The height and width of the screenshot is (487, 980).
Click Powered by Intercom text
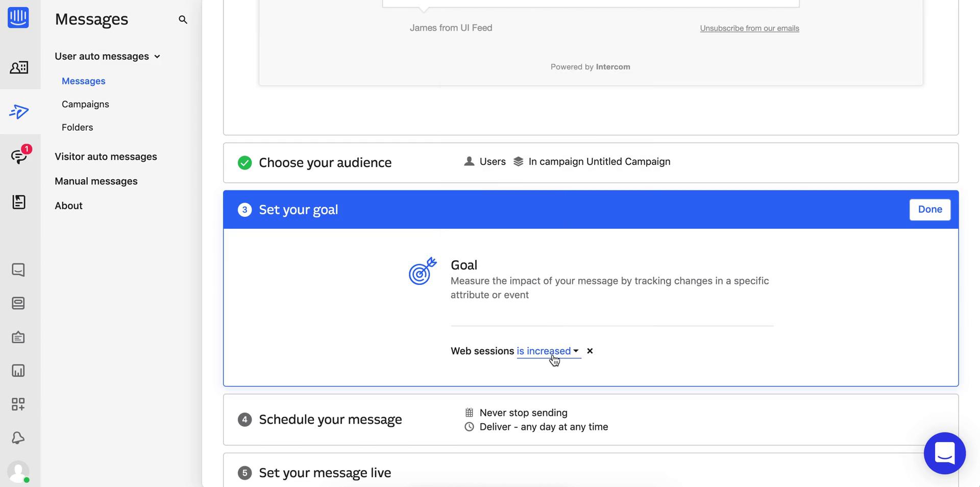590,67
